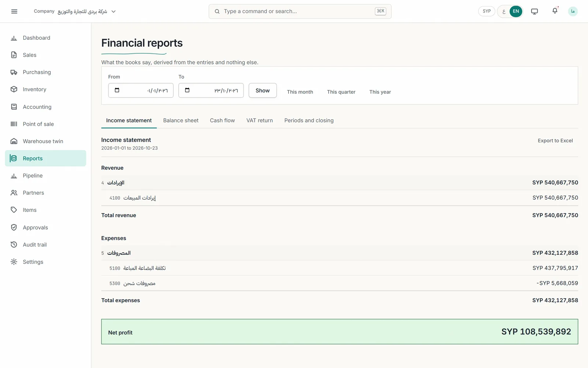Click the SYP 437,795,917 amount
Viewport: 588px width, 368px height.
[555, 268]
